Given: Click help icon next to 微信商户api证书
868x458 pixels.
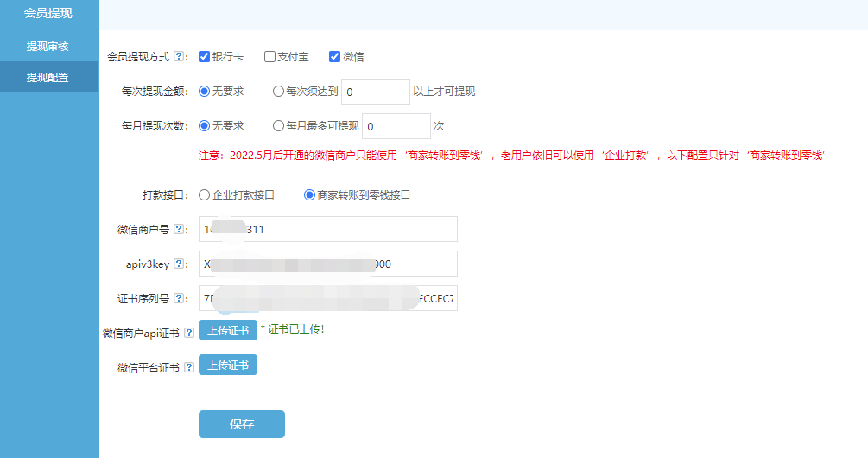Looking at the screenshot, I should pyautogui.click(x=189, y=334).
